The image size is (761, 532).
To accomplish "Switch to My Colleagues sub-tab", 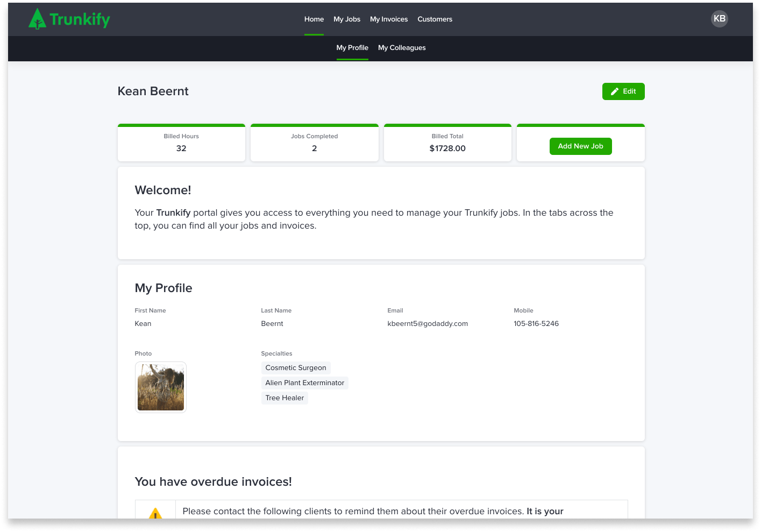I will click(x=402, y=48).
